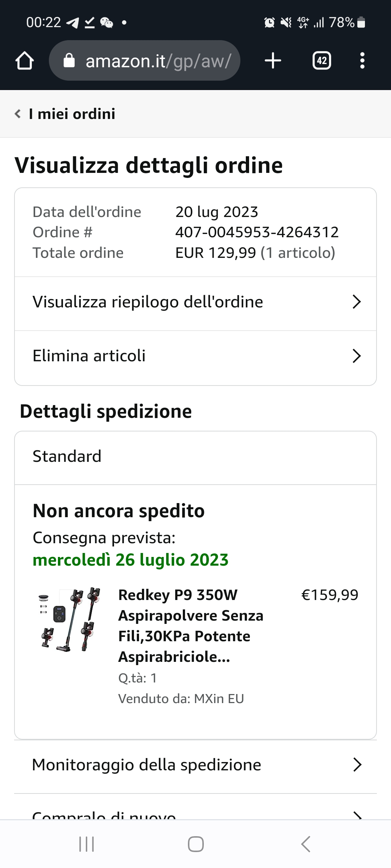Open Elimina articoli row
The height and width of the screenshot is (868, 391).
coord(195,358)
